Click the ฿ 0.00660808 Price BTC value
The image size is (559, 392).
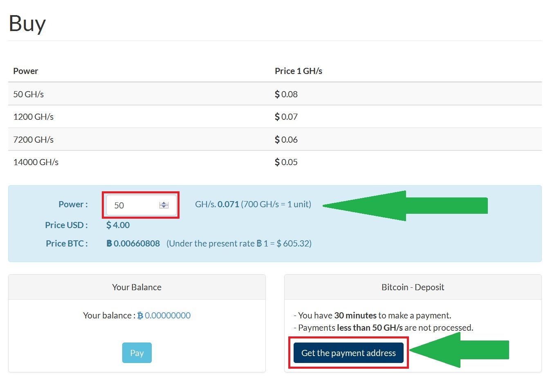(133, 243)
